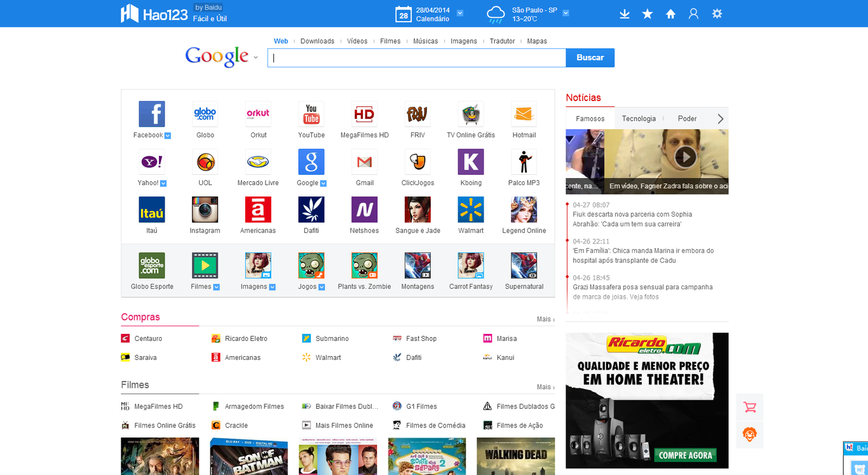The height and width of the screenshot is (475, 868).
Task: Open the Globo Esporte icon
Action: click(x=152, y=265)
